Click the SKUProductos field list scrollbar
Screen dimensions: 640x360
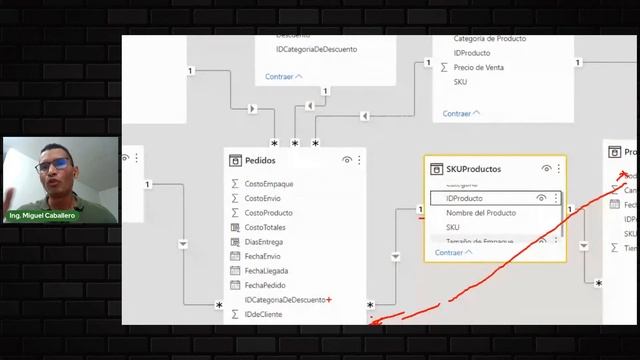[x=563, y=215]
